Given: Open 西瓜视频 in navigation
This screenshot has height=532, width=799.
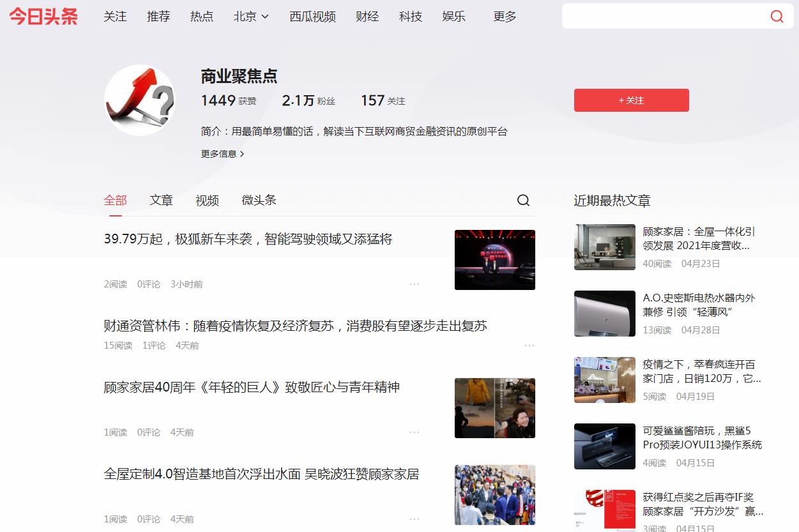Looking at the screenshot, I should tap(312, 17).
